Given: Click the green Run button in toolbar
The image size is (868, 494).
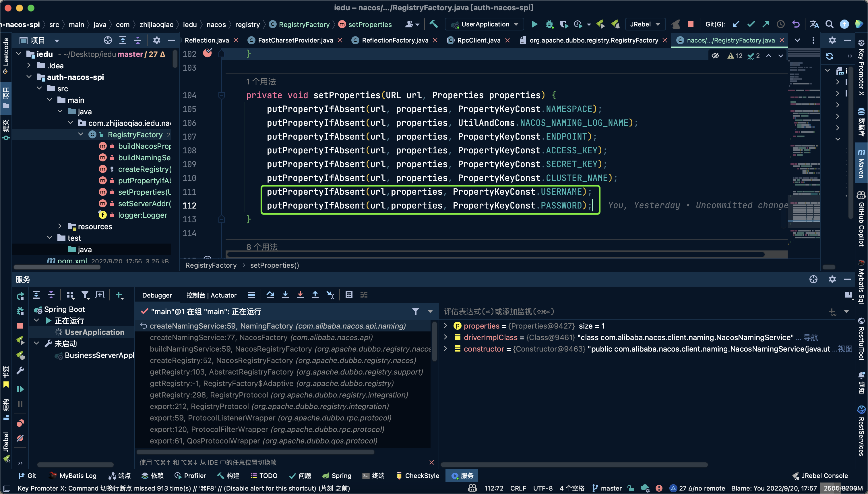Looking at the screenshot, I should [534, 24].
